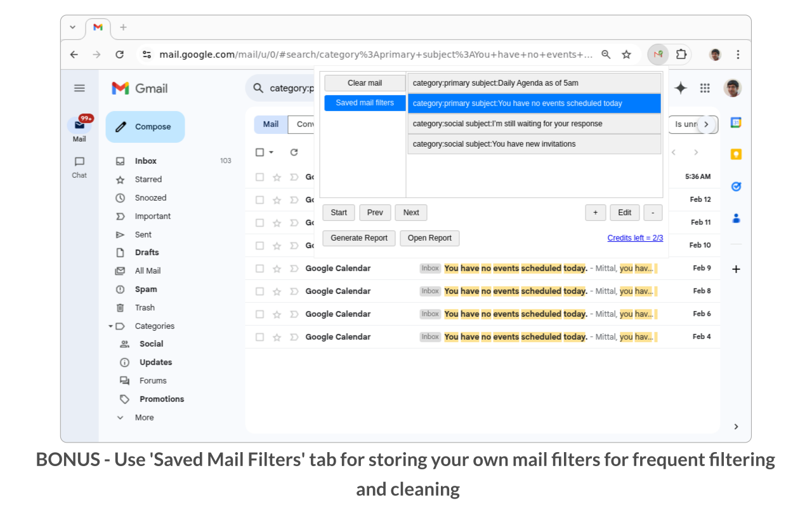
Task: Go back to the previous page
Action: [x=74, y=55]
